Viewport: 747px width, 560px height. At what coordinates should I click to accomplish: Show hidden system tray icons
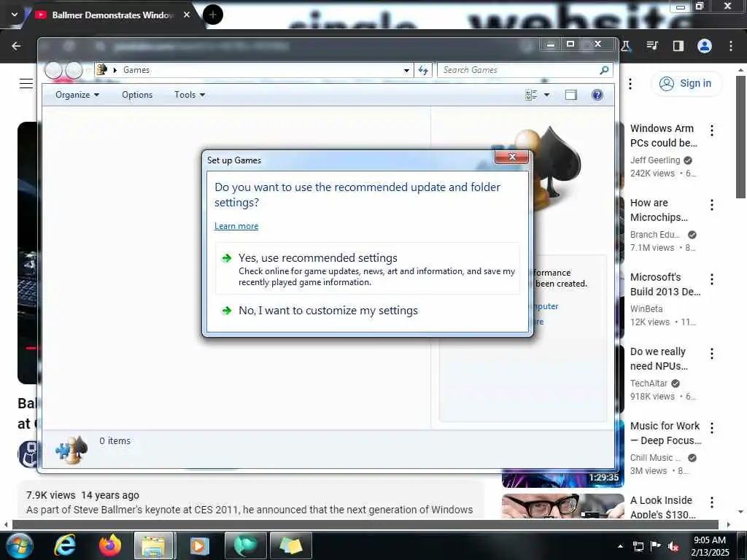(x=620, y=546)
